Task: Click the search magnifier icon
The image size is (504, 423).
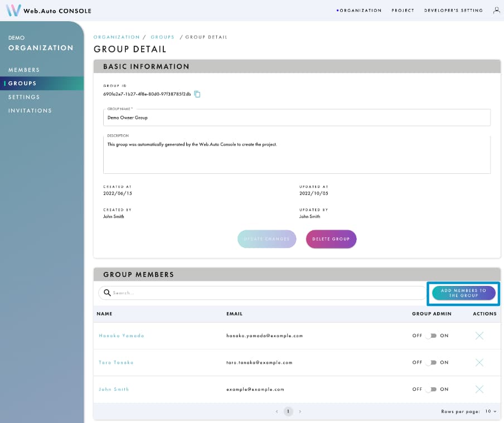Action: point(107,293)
